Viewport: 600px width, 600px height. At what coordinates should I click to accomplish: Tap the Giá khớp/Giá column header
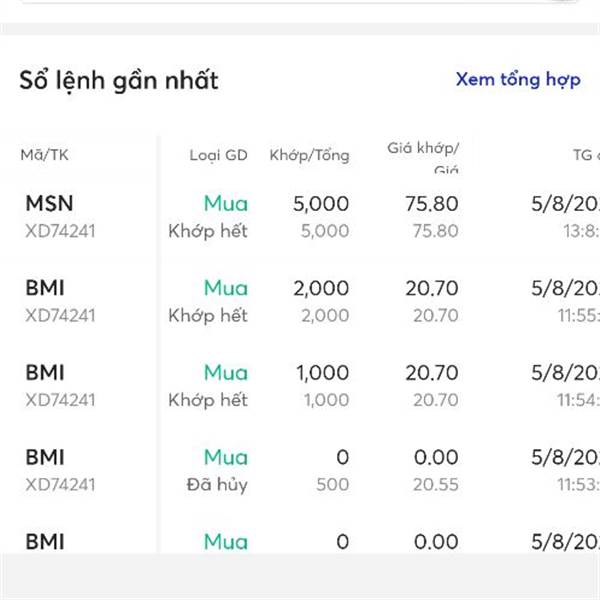[423, 157]
